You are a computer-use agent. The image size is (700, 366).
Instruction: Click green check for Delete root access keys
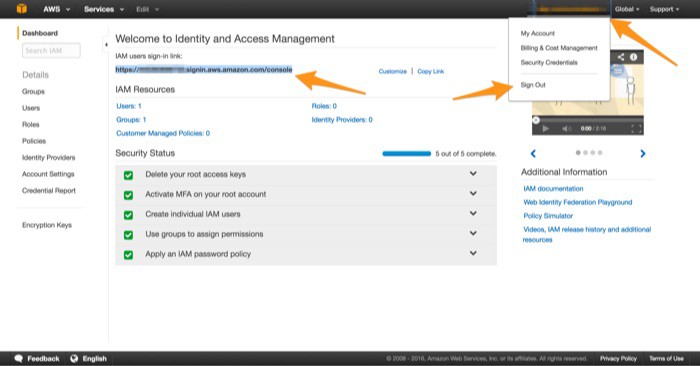pos(129,175)
